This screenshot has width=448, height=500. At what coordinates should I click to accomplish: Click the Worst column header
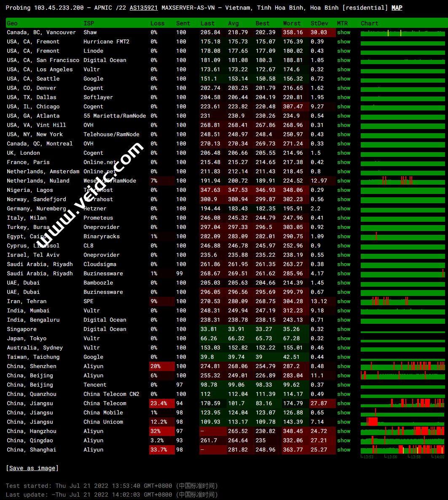[292, 23]
